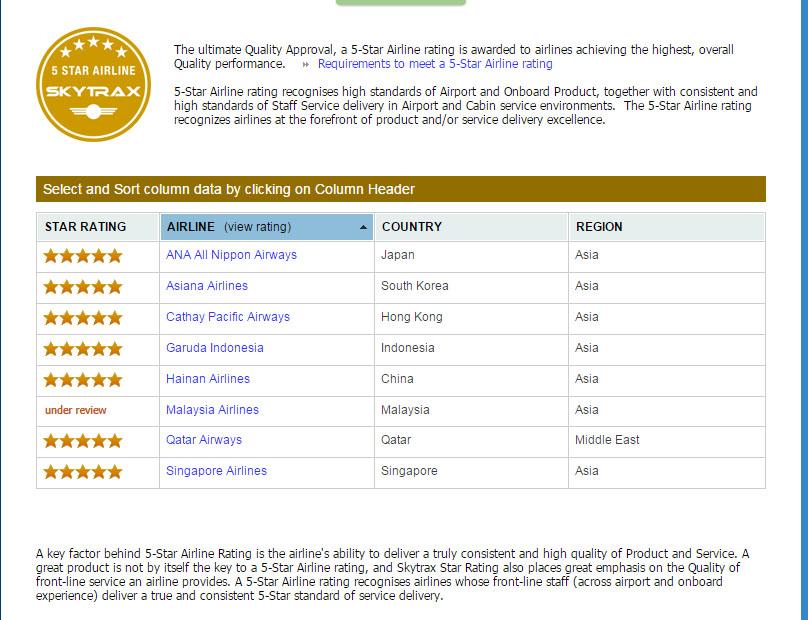Sort table by Star Rating column
This screenshot has height=620, width=808.
pyautogui.click(x=97, y=227)
